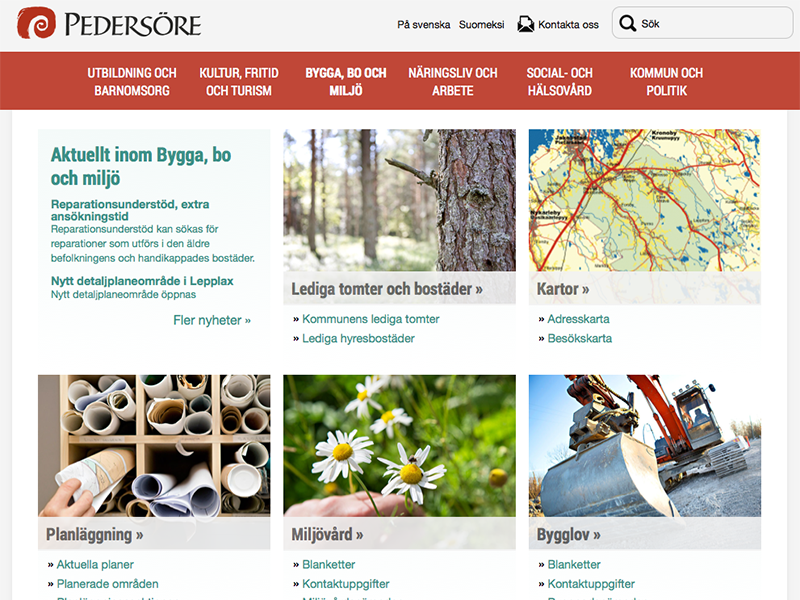Switch language to På svenska
Image resolution: width=800 pixels, height=600 pixels.
424,25
